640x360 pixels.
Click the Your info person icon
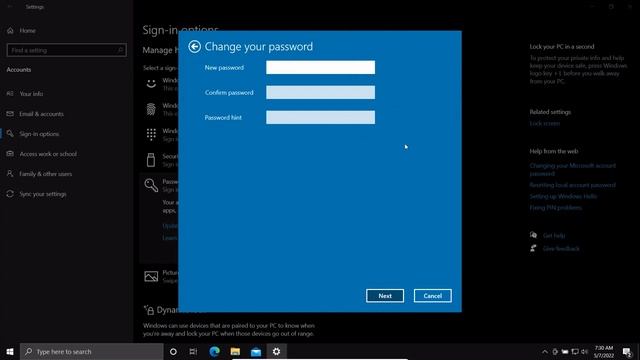(10, 94)
